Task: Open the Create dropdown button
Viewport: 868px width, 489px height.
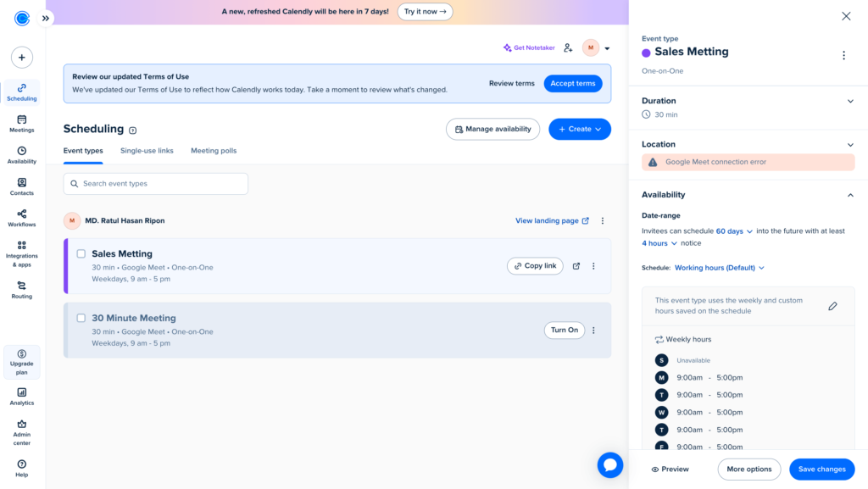Action: point(580,129)
